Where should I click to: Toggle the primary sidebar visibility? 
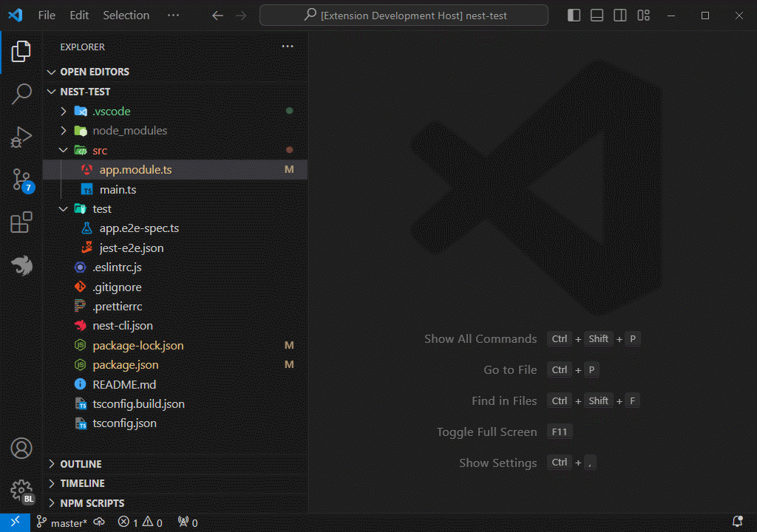tap(573, 15)
